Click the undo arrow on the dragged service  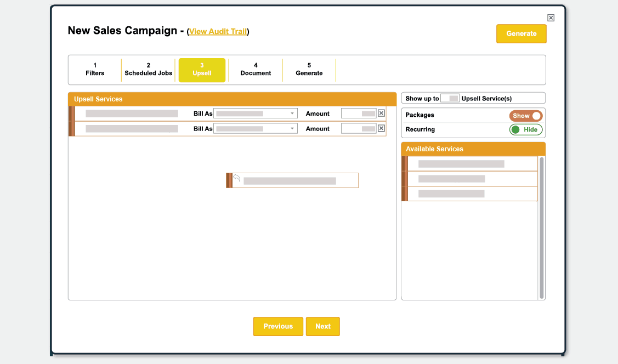236,178
